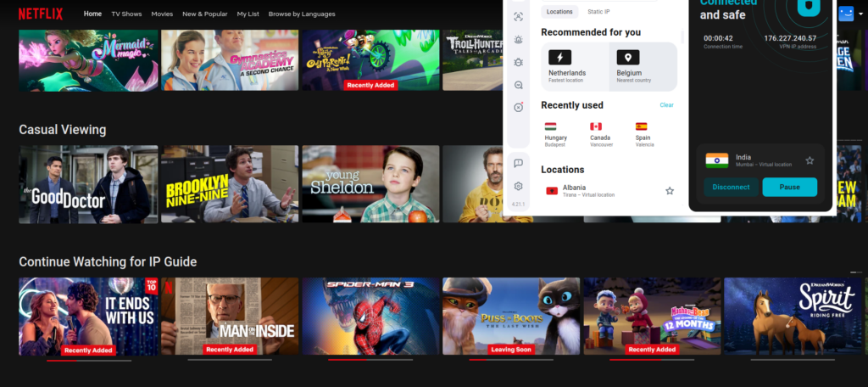This screenshot has height=387, width=868.
Task: Open Young Sheldon thumbnail
Action: point(371,184)
